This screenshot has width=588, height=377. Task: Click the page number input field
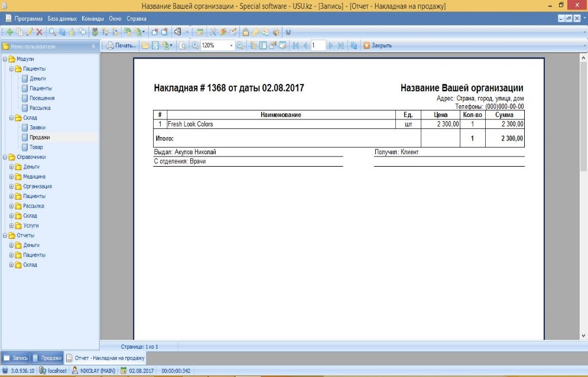(317, 45)
